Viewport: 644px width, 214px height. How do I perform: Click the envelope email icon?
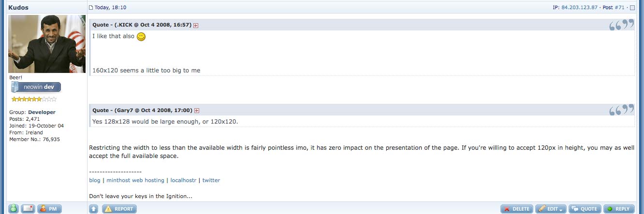[x=28, y=209]
